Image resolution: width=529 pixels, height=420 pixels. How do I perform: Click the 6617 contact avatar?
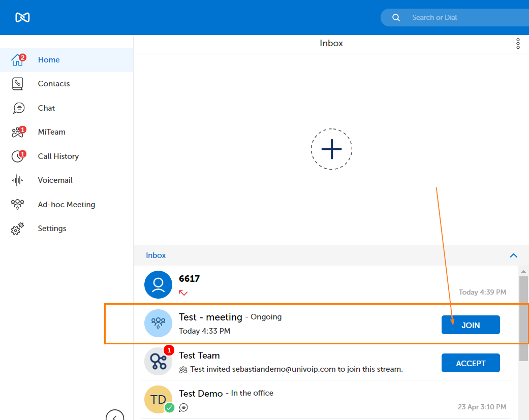(x=158, y=284)
